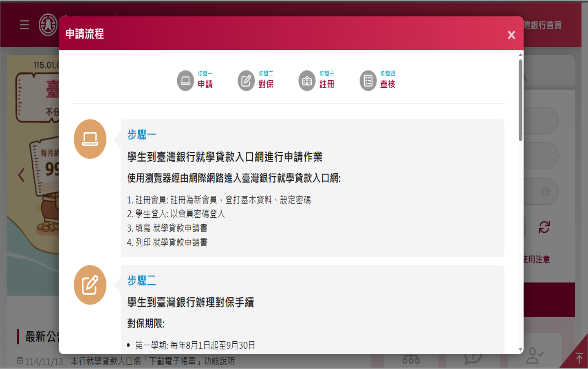Refresh the captcha image
Image resolution: width=588 pixels, height=369 pixels.
pyautogui.click(x=544, y=227)
